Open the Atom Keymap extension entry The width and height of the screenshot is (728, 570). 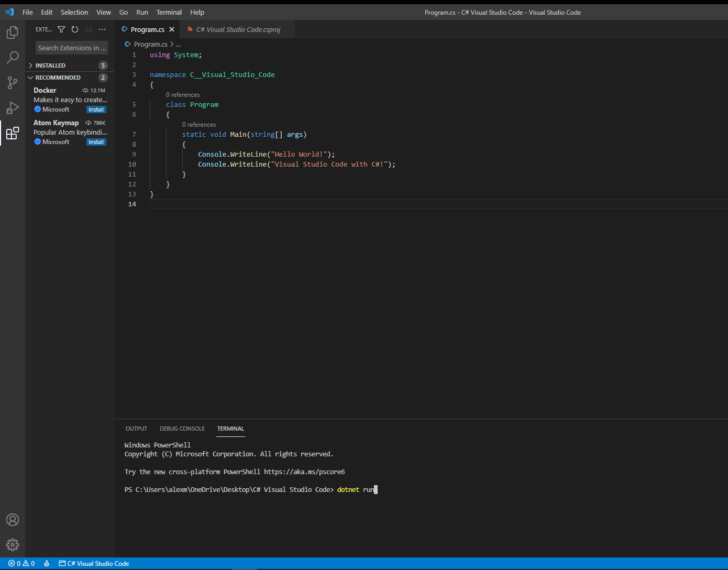(70, 132)
